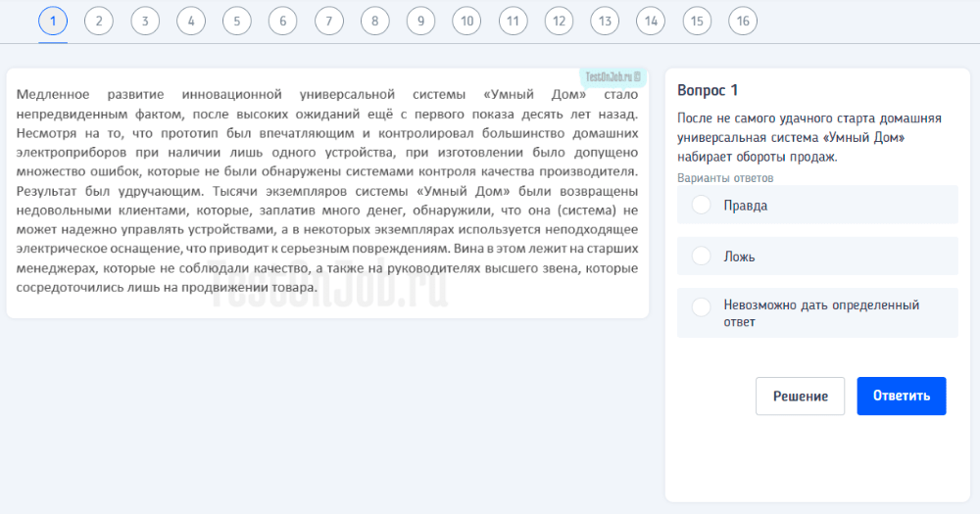This screenshot has height=514, width=980.
Task: Open question 7 circle
Action: click(x=328, y=22)
